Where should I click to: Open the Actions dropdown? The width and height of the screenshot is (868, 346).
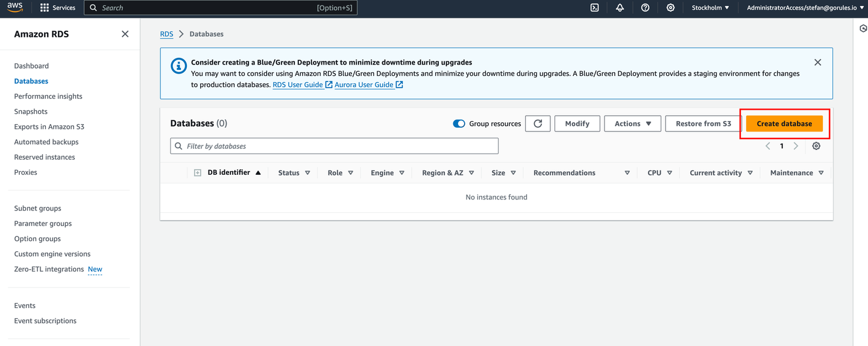633,124
